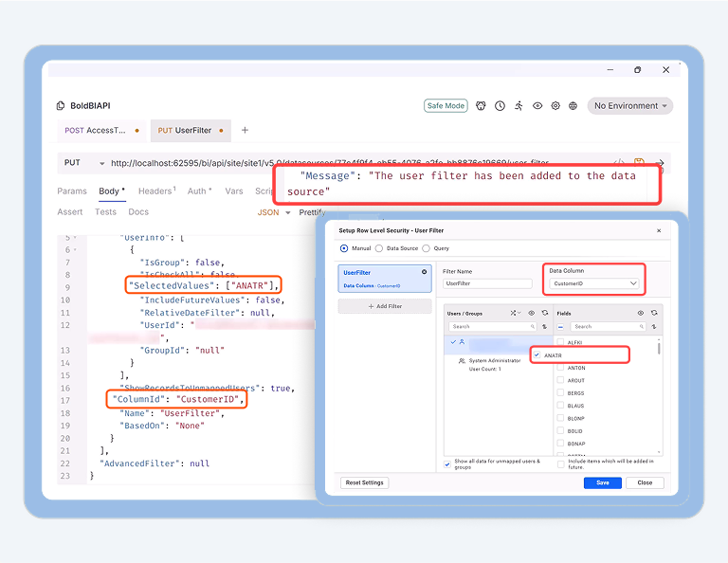Refresh the Fields list
The width and height of the screenshot is (728, 563).
coord(654,313)
